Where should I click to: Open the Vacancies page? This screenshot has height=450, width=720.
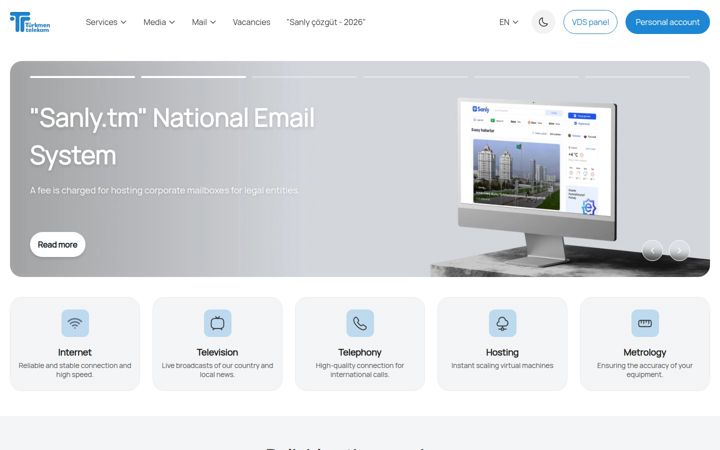(x=251, y=22)
